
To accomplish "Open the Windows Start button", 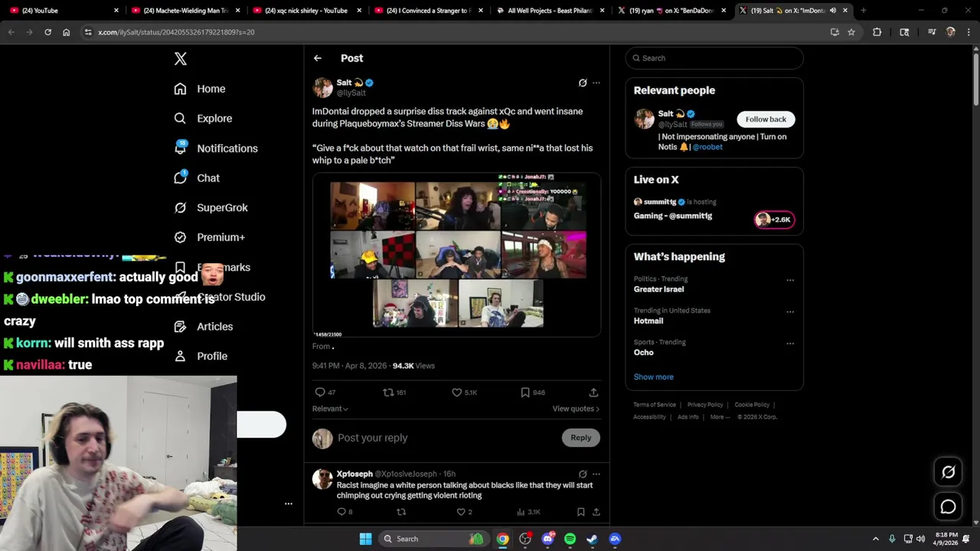I will (x=365, y=539).
